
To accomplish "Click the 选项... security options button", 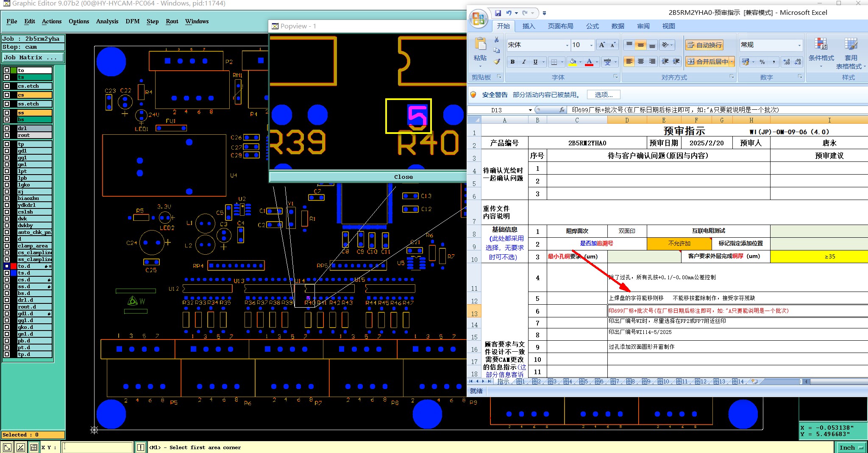I will 604,95.
